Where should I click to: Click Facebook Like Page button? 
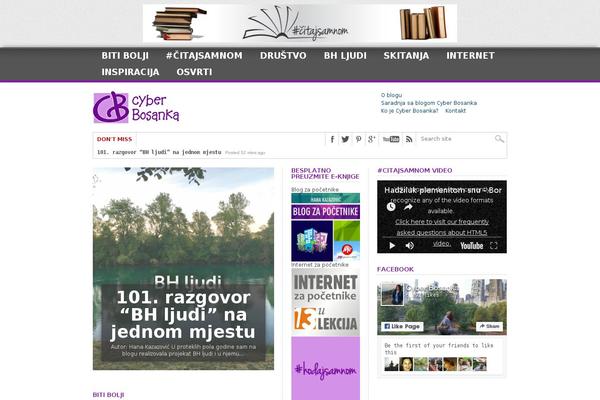point(402,327)
